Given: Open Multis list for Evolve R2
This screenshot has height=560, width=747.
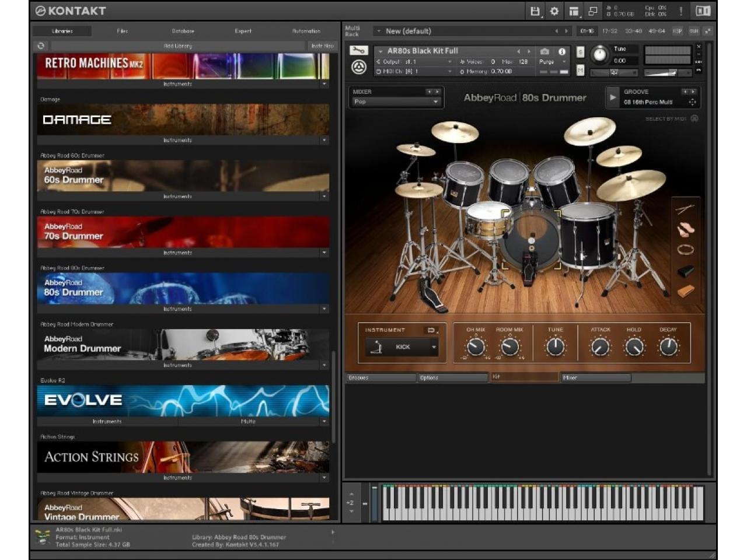Looking at the screenshot, I should [249, 421].
